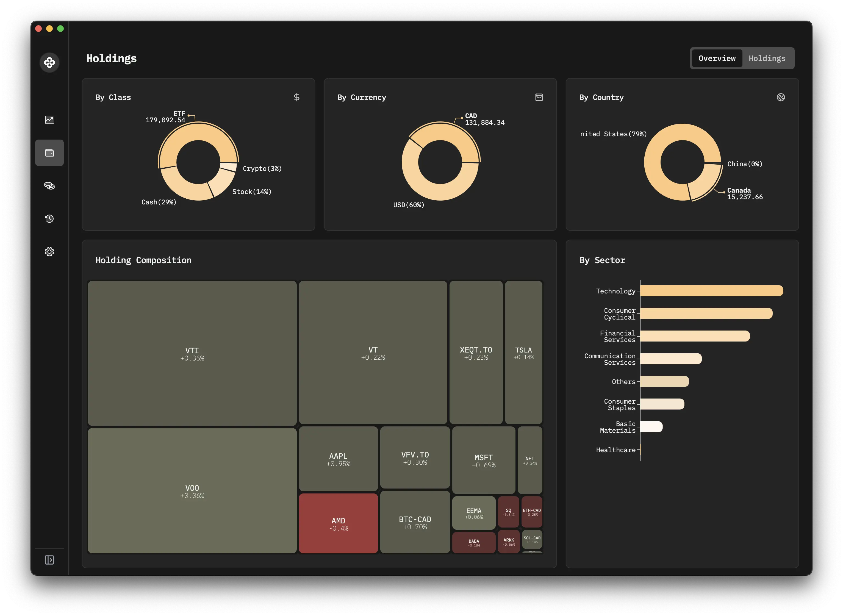
Task: Select the ARKK tile in treemap
Action: [x=509, y=542]
